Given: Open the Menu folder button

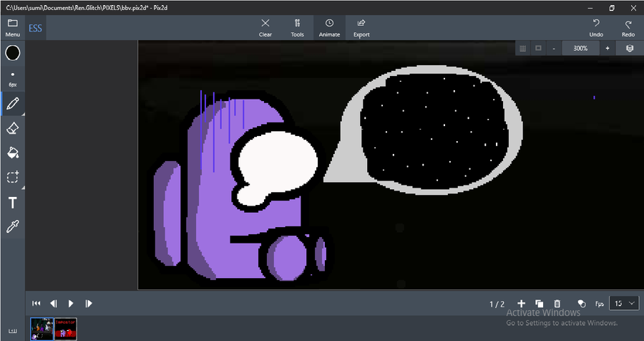Looking at the screenshot, I should tap(12, 28).
